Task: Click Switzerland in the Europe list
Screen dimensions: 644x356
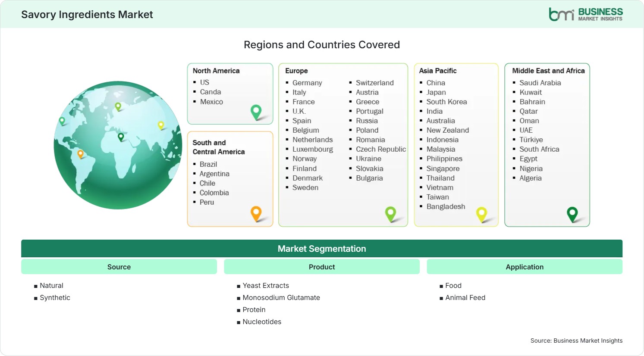Action: pos(375,83)
